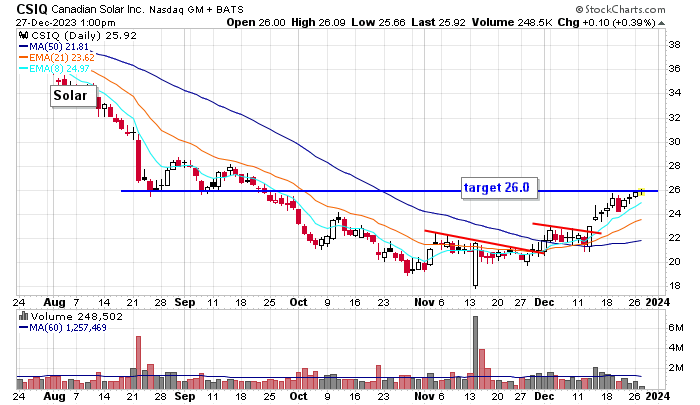Click the tallest gray volume bar in mid-November
Image resolution: width=700 pixels, height=405 pixels.
(x=475, y=353)
